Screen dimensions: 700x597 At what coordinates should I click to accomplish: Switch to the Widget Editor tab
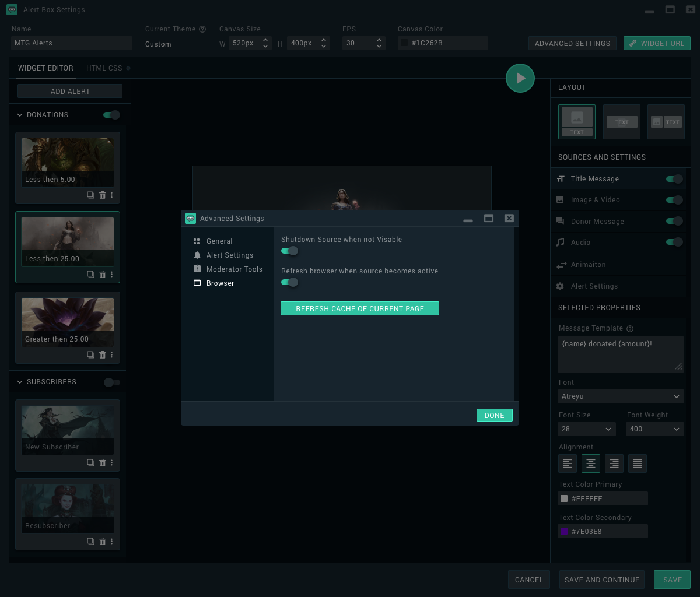click(45, 68)
